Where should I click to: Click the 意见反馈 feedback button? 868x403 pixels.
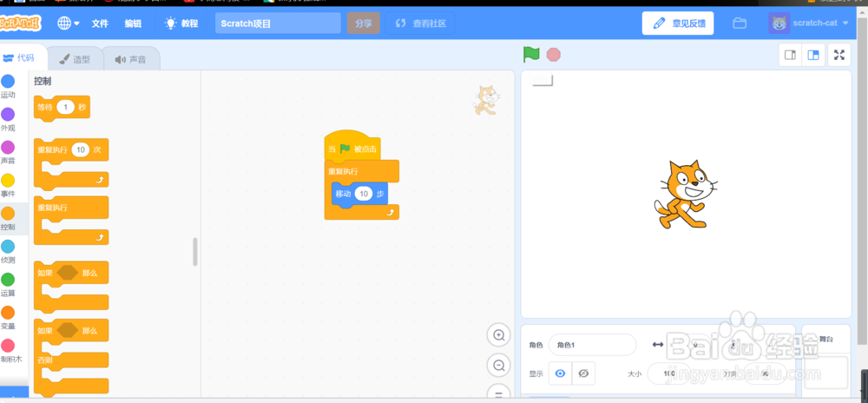tap(678, 23)
